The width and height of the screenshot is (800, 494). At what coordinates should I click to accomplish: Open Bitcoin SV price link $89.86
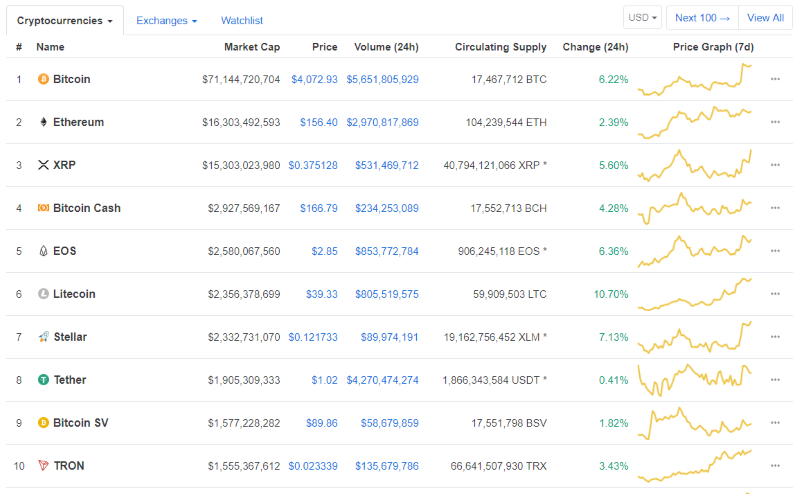point(321,423)
